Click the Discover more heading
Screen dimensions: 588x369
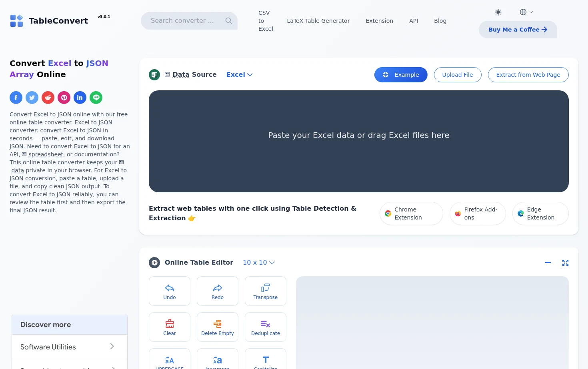coord(46,325)
